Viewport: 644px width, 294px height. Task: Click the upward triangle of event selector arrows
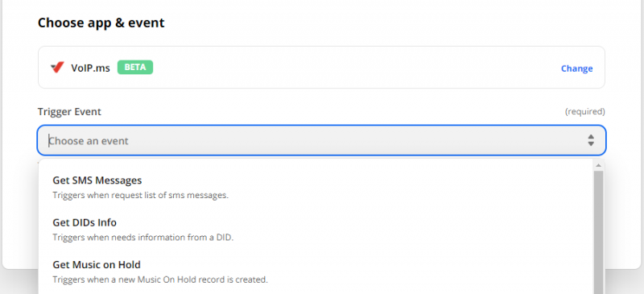[591, 136]
